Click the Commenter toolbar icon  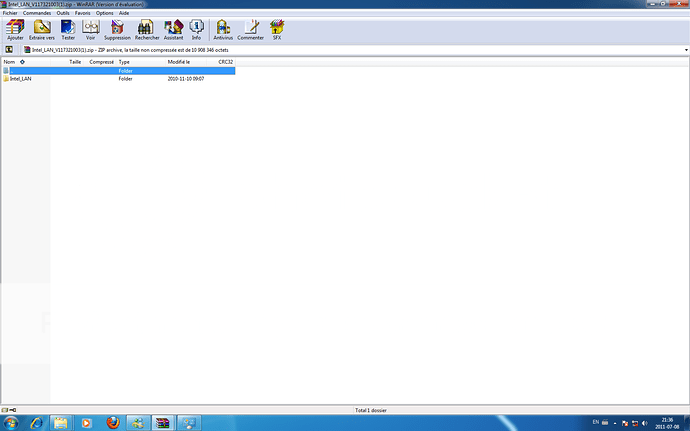coord(251,28)
